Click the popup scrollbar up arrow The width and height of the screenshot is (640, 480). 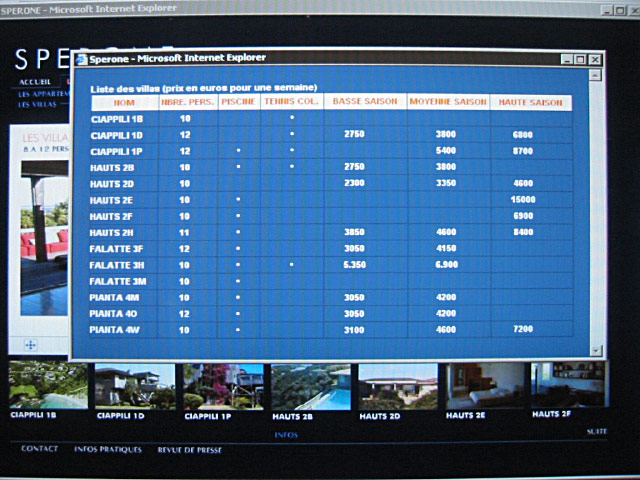596,75
